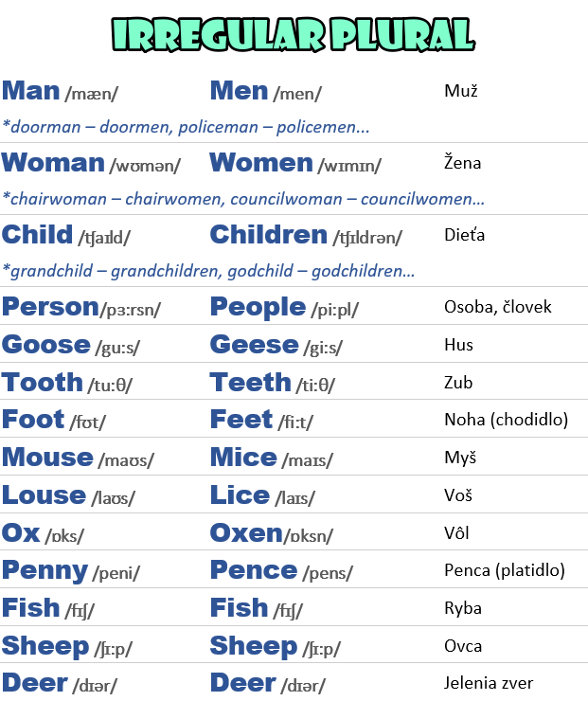Select the doorman – doormen example note
Screen dimensions: 588x701
pos(186,127)
